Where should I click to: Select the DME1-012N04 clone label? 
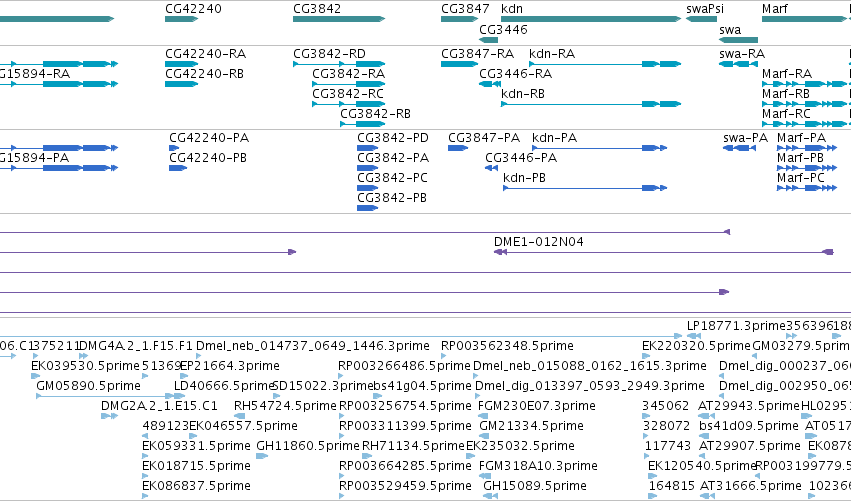(538, 242)
